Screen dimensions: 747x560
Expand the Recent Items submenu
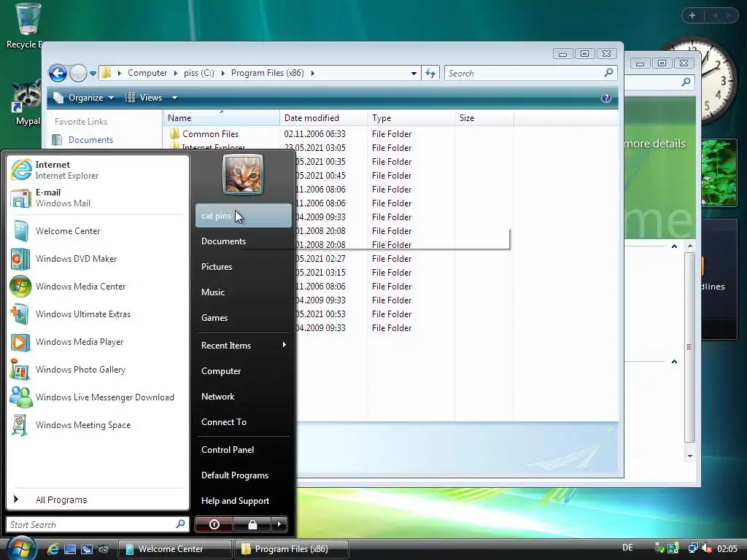244,345
